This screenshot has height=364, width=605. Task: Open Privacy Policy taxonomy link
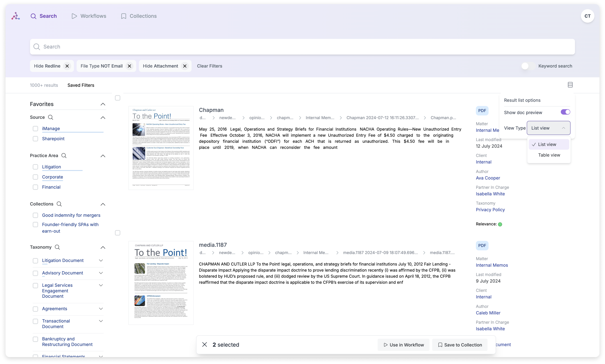[x=490, y=209]
